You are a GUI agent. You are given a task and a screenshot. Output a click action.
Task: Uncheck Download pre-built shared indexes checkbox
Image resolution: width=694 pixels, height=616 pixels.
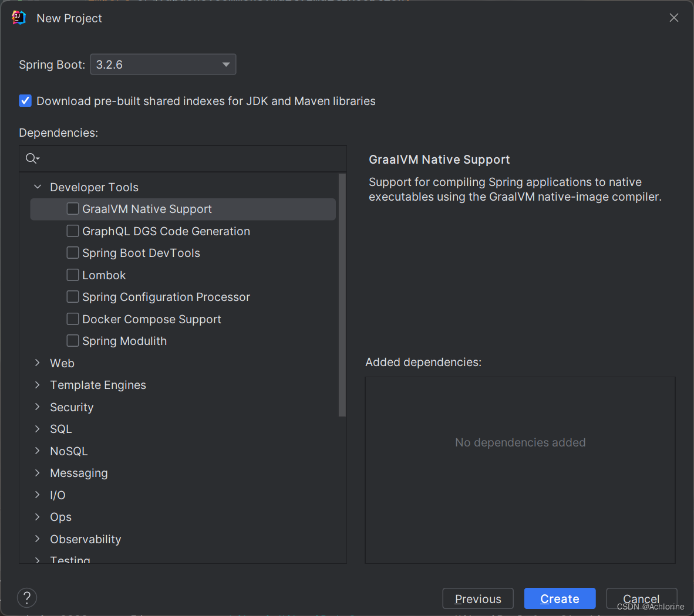pos(25,101)
